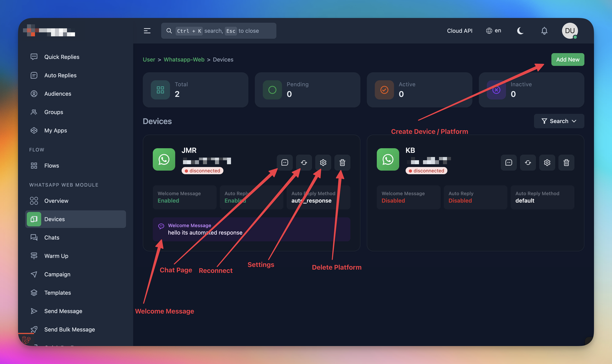Open Send Bulk Message in sidebar
Image resolution: width=612 pixels, height=364 pixels.
click(x=76, y=330)
